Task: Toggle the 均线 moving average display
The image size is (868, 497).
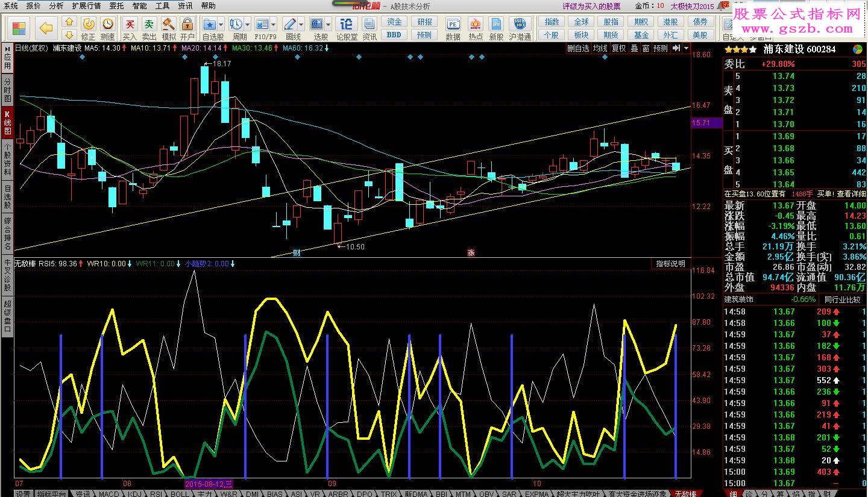Action: (x=600, y=48)
